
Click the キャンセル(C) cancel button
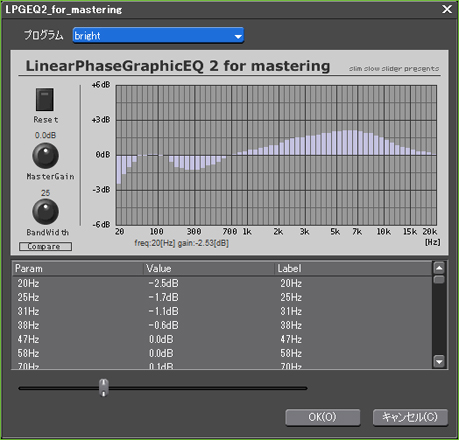pyautogui.click(x=410, y=417)
